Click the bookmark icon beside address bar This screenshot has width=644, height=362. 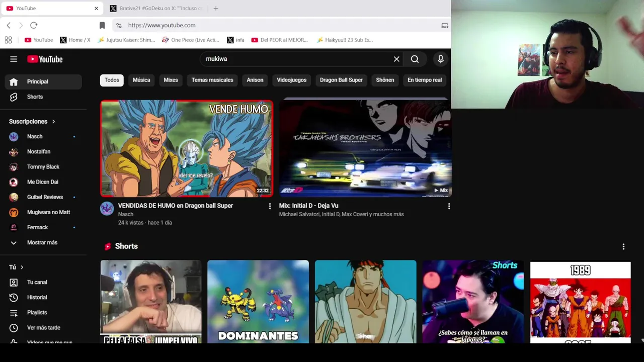[102, 25]
